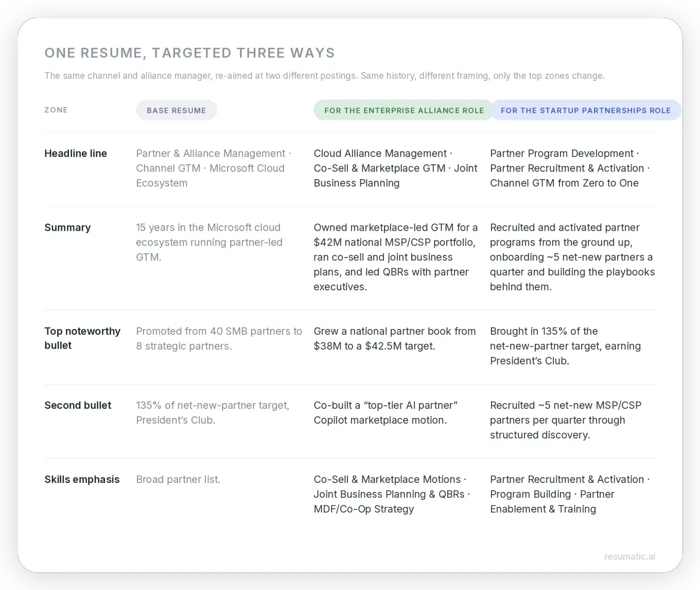The width and height of the screenshot is (700, 590).
Task: Click the BASE RESUME pill label
Action: tap(176, 110)
